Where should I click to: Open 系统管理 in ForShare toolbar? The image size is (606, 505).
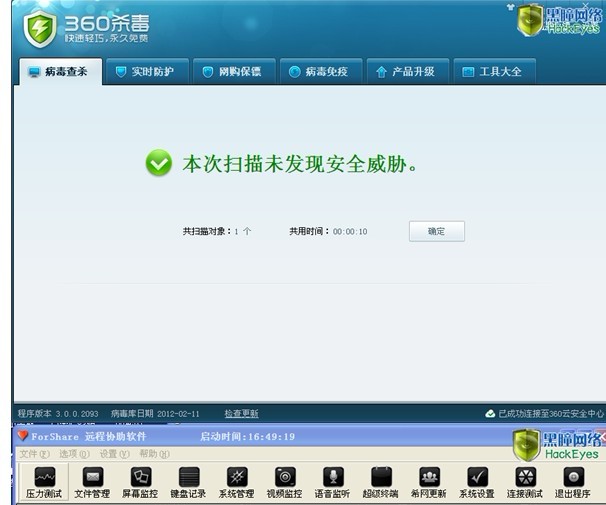[x=237, y=482]
